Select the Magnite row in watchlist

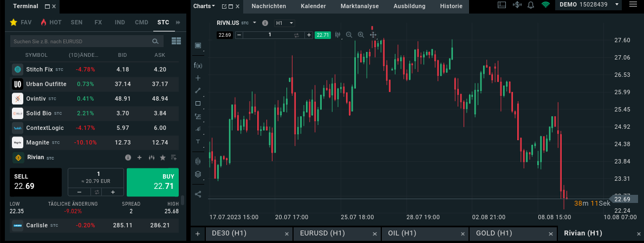point(94,142)
